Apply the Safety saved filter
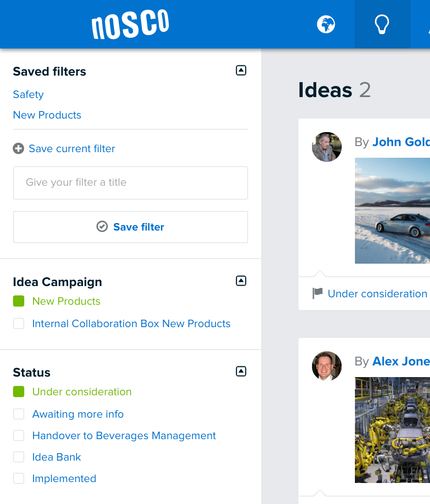 click(28, 95)
